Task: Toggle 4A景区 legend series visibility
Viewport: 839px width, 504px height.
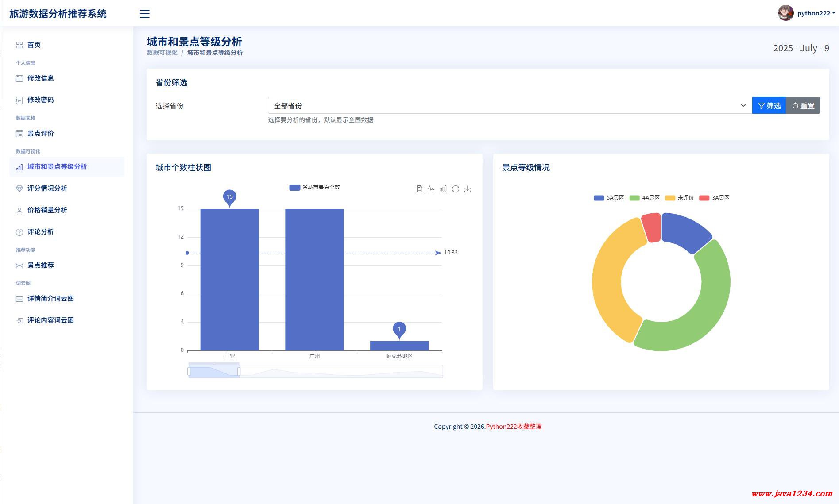Action: tap(645, 198)
